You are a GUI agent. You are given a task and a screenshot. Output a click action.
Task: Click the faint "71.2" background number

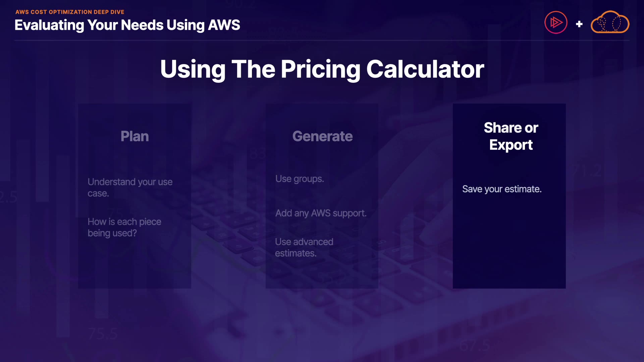click(586, 172)
